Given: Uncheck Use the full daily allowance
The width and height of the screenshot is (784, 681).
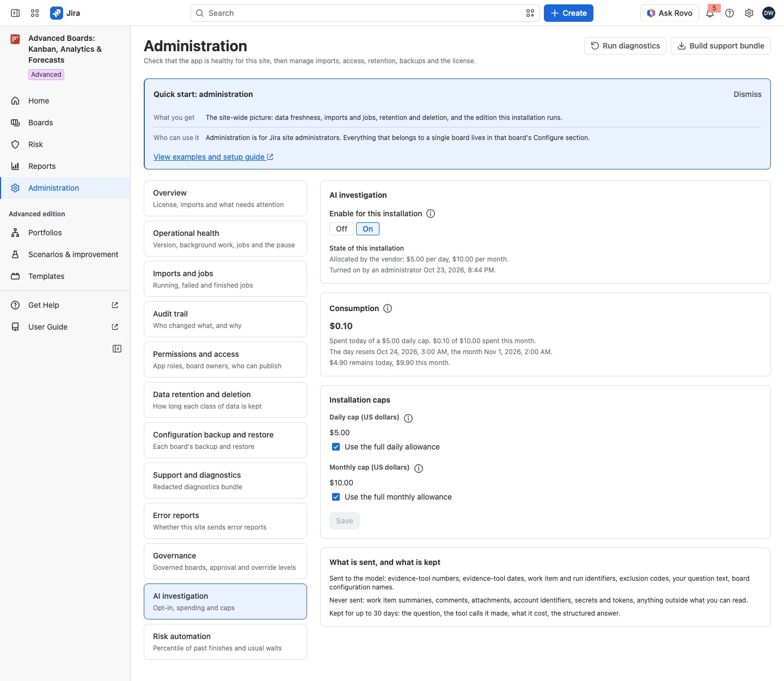Looking at the screenshot, I should 336,447.
